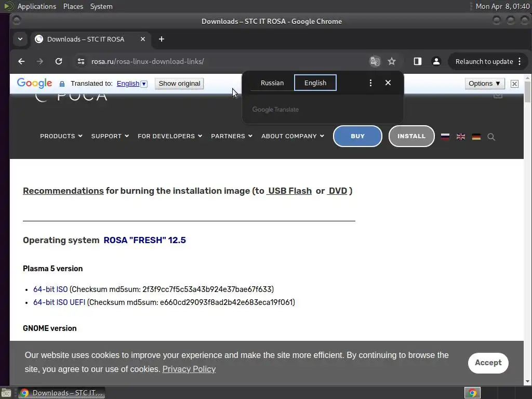Close the Downloads – STC IT ROSA tab
The height and width of the screenshot is (399, 532).
click(143, 39)
